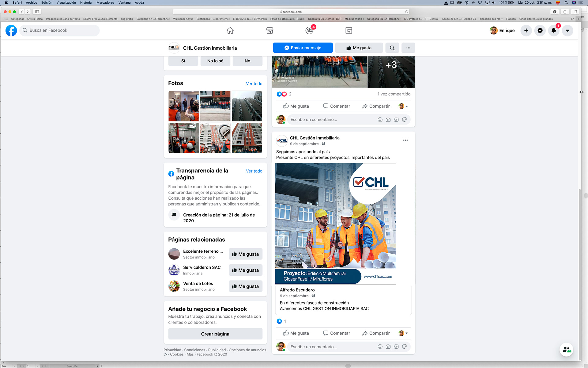The width and height of the screenshot is (588, 368).
Task: Open three-dot options on September 9 post
Action: [405, 140]
